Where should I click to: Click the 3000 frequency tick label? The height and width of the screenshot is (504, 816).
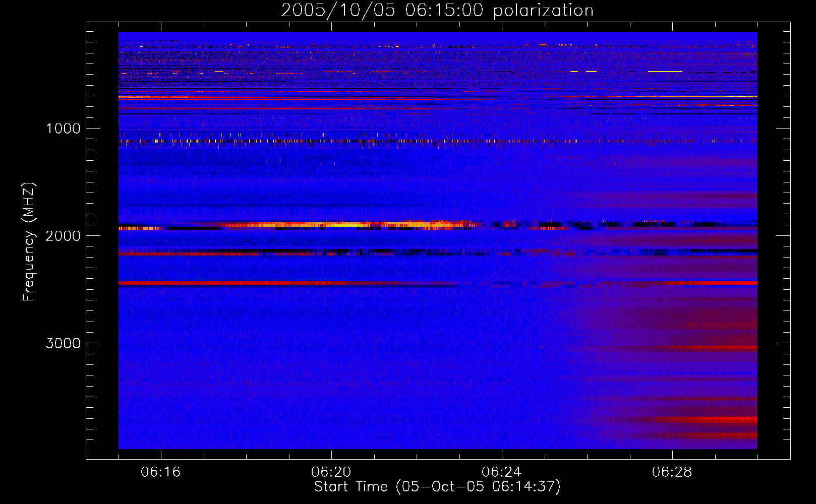click(x=63, y=343)
